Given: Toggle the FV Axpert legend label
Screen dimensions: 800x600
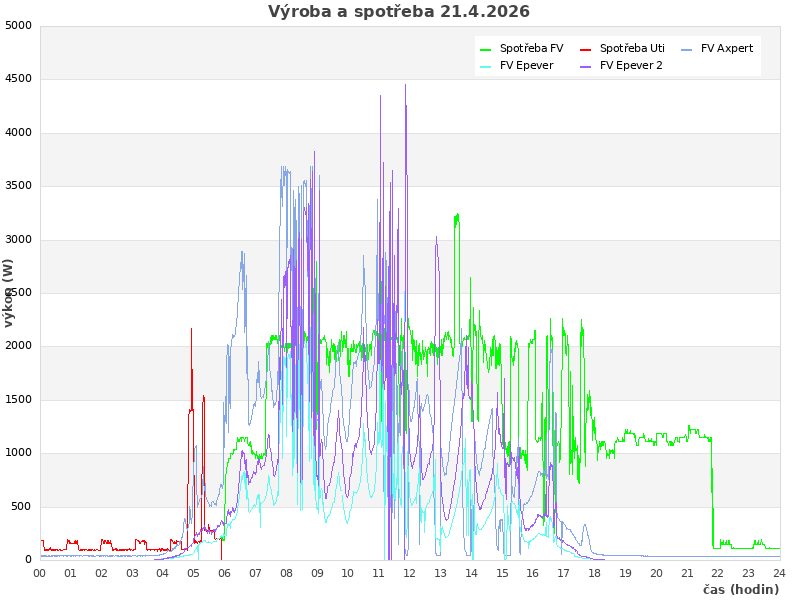Looking at the screenshot, I should (727, 48).
